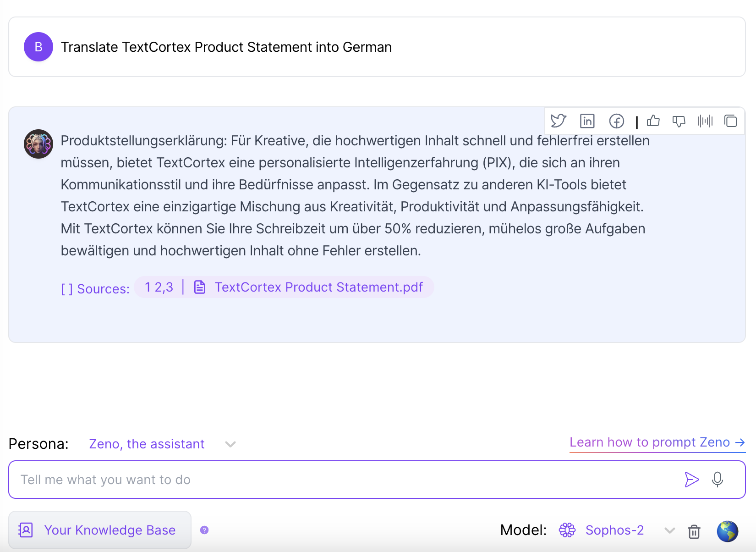Image resolution: width=756 pixels, height=552 pixels.
Task: Delete the conversation with the trash icon
Action: (x=694, y=531)
